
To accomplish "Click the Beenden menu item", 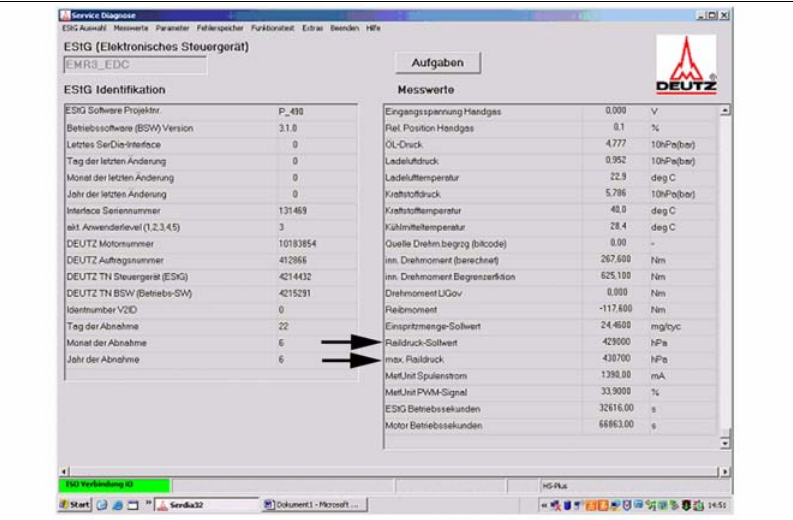I will click(x=344, y=28).
